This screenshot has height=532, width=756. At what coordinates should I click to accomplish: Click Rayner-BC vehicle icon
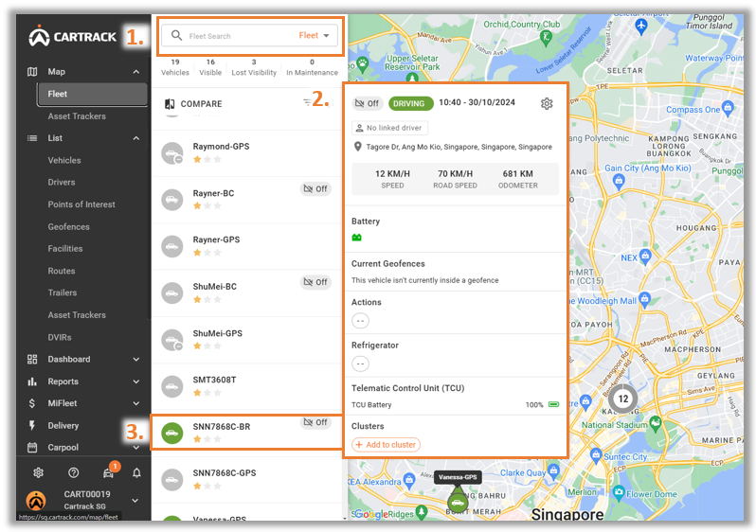tap(172, 200)
